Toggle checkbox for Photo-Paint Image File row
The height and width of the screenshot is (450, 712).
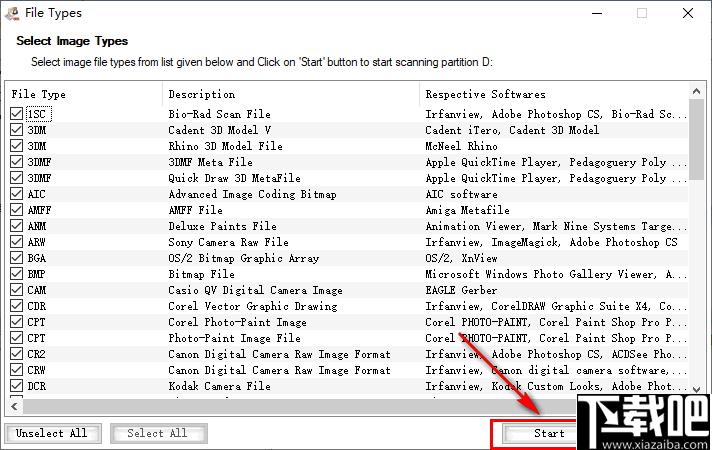tap(16, 338)
